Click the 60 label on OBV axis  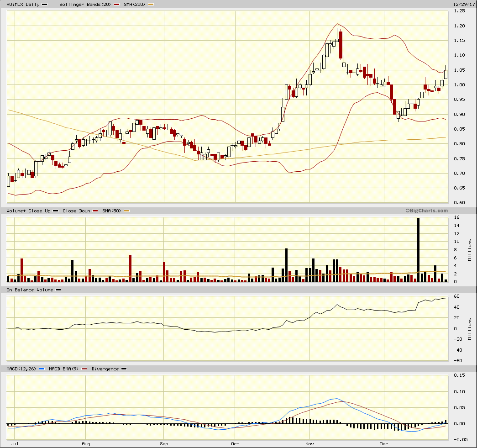pos(456,296)
